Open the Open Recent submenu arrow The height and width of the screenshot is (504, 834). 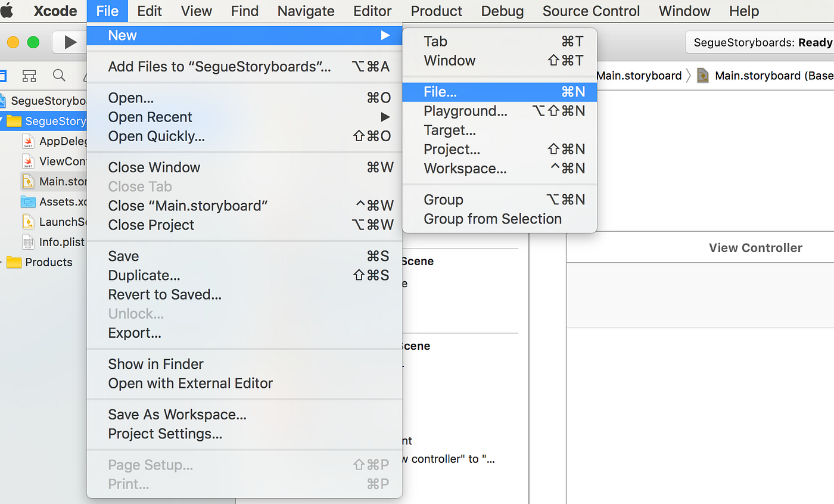[386, 117]
